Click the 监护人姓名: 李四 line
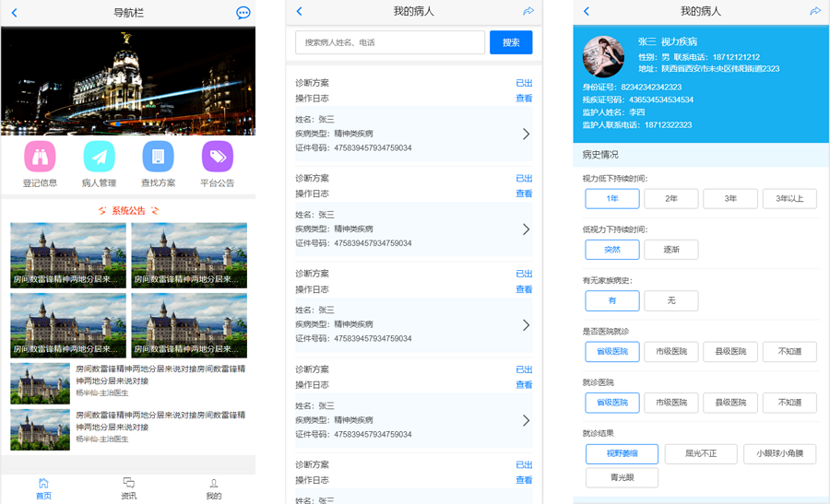 click(613, 112)
